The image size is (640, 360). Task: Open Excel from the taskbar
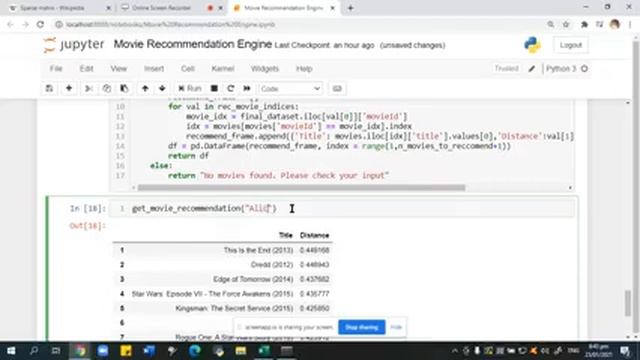pos(264,351)
